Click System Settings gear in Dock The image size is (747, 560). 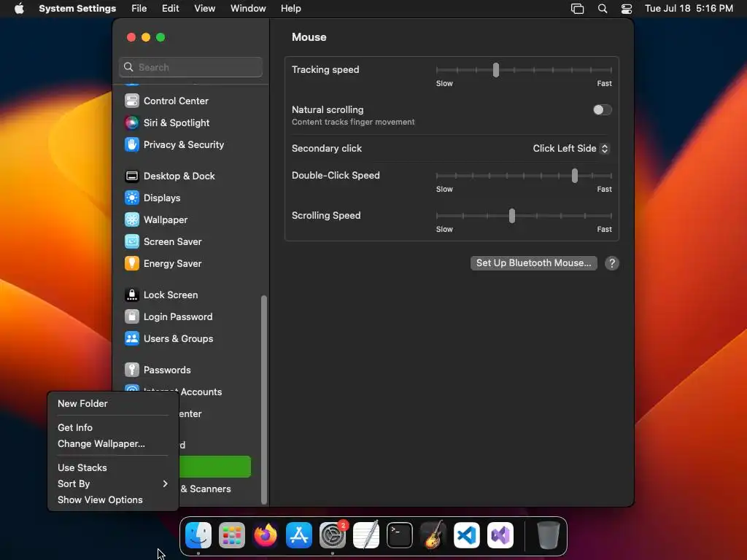pyautogui.click(x=332, y=535)
